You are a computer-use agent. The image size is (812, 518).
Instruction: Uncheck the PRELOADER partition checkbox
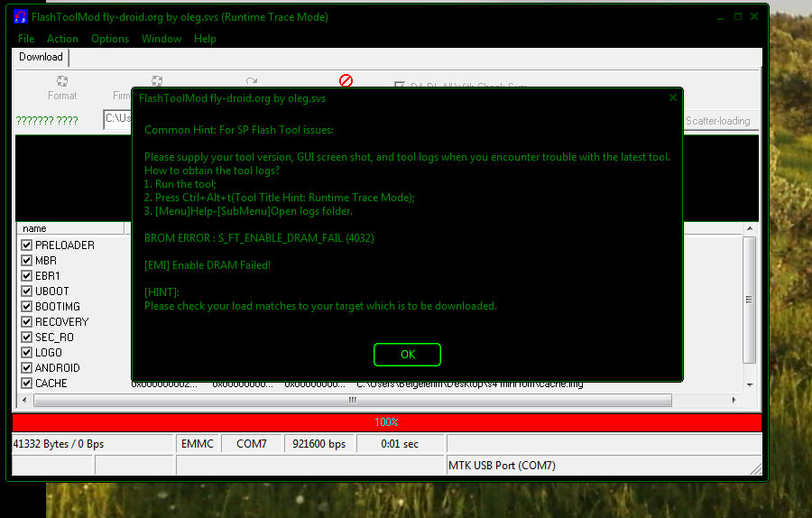click(26, 245)
